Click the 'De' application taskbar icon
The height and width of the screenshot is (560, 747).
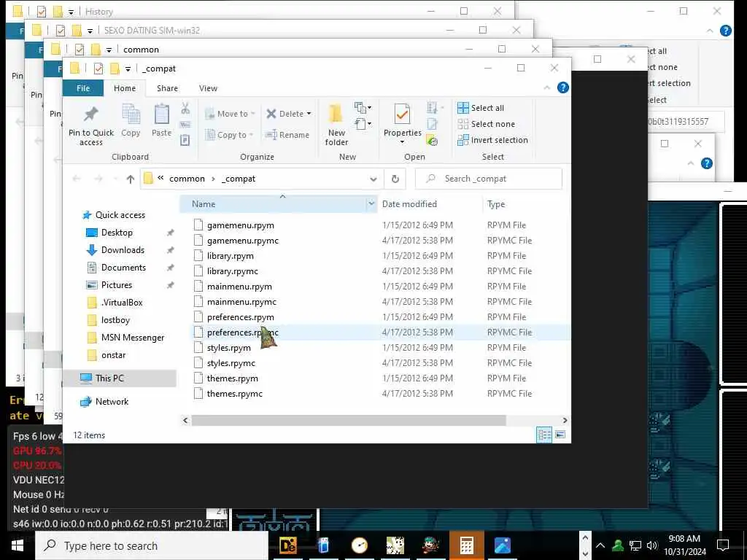(287, 545)
